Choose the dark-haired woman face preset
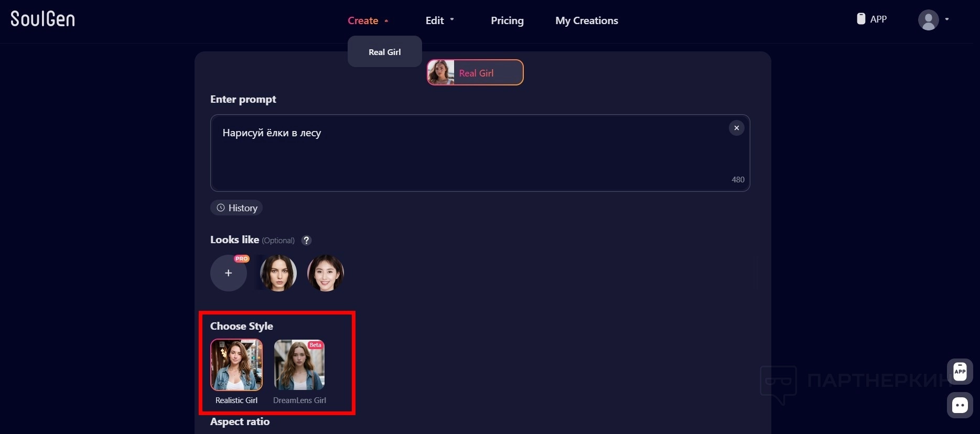The width and height of the screenshot is (980, 434). (278, 273)
